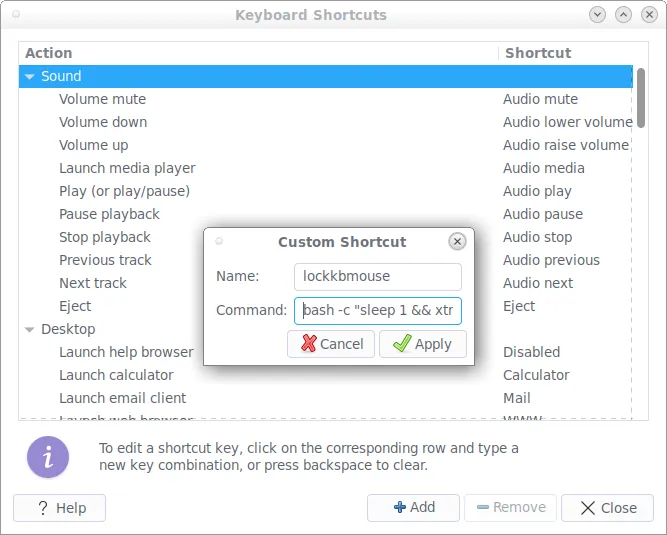Click the Name field containing lockkbmouse
Image resolution: width=667 pixels, height=535 pixels.
(377, 276)
